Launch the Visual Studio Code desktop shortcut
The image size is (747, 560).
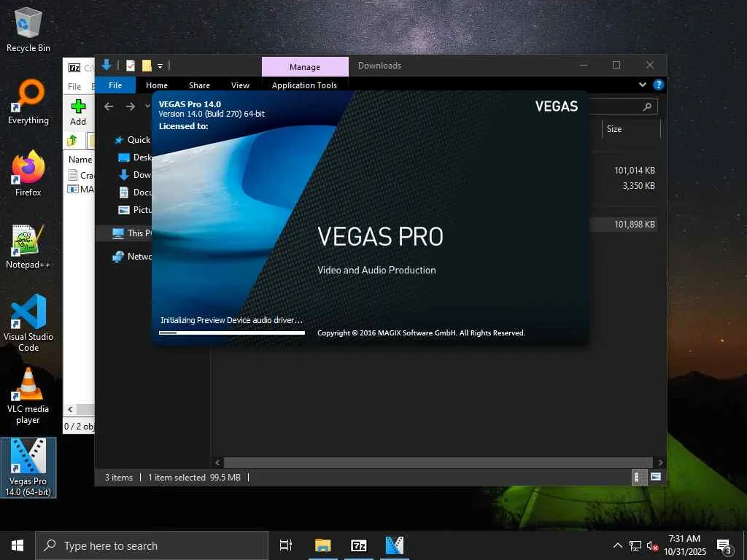[x=28, y=323]
